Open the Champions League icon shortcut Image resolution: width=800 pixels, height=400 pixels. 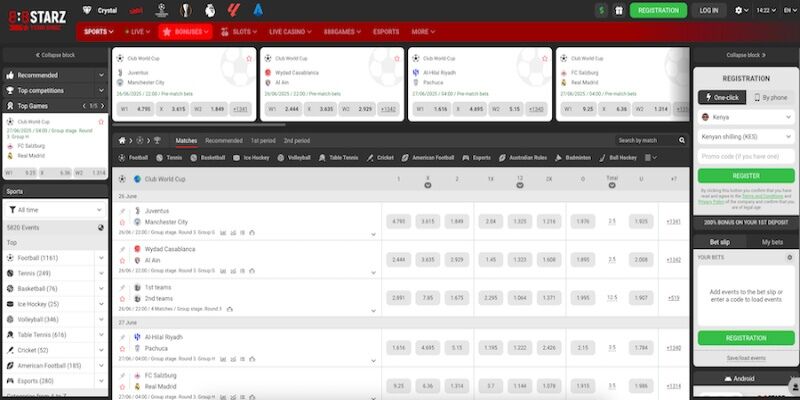(161, 10)
